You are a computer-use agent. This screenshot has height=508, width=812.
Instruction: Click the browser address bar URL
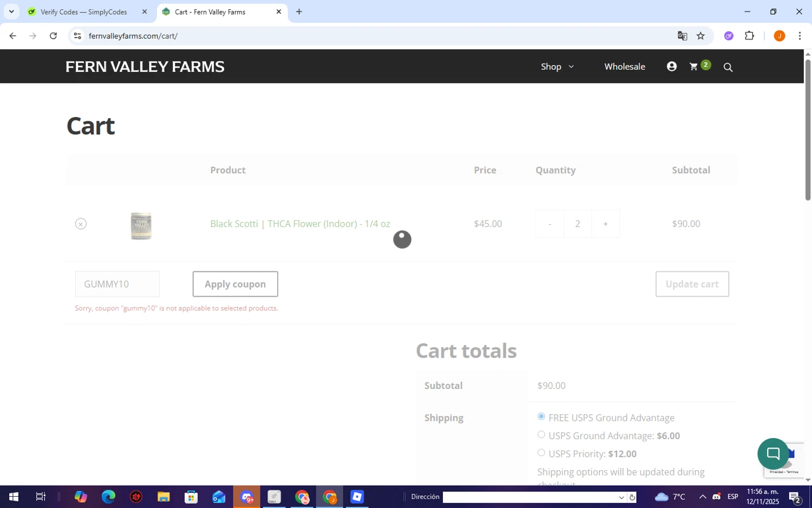click(x=133, y=36)
